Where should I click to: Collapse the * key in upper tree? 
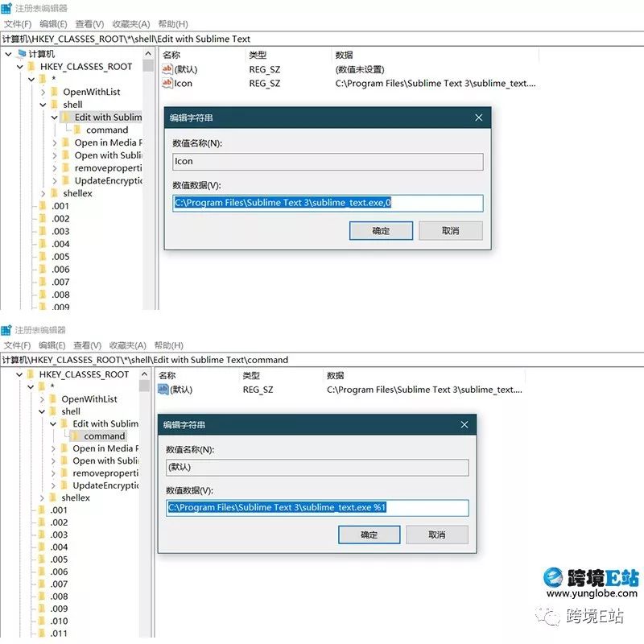point(31,79)
